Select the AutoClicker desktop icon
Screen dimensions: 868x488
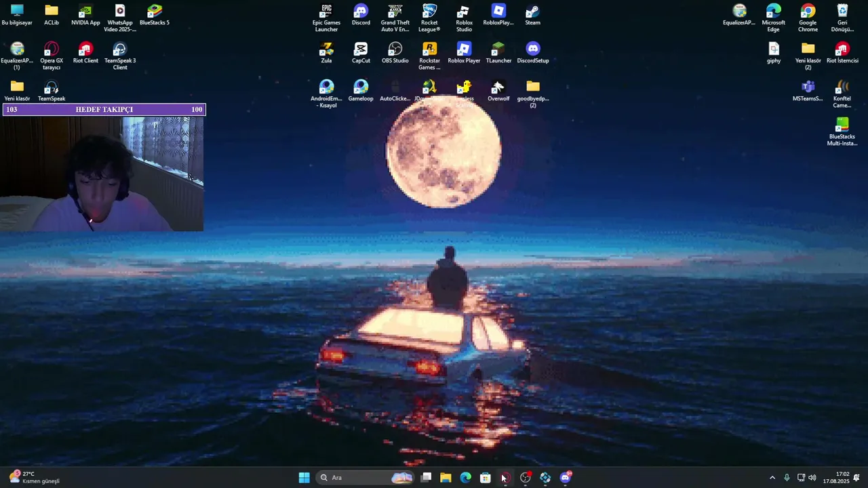pos(395,91)
